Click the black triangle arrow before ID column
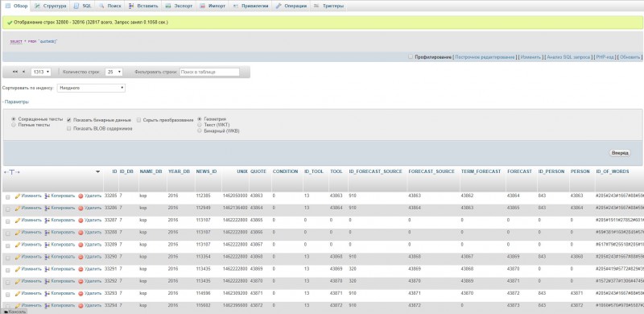The image size is (644, 314). point(97,171)
